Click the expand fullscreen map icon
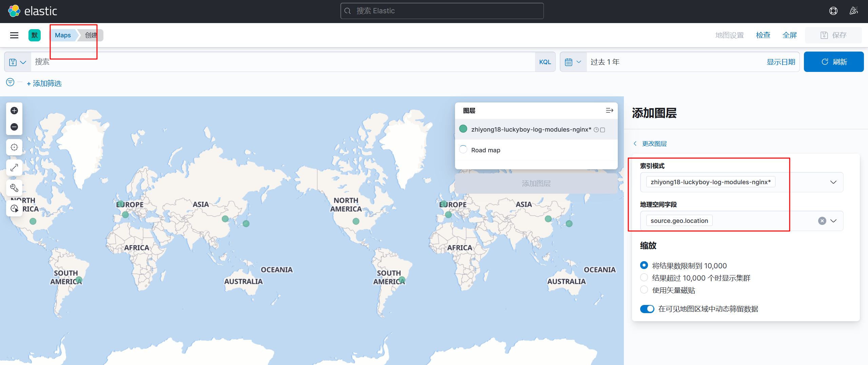The width and height of the screenshot is (868, 365). [x=14, y=168]
